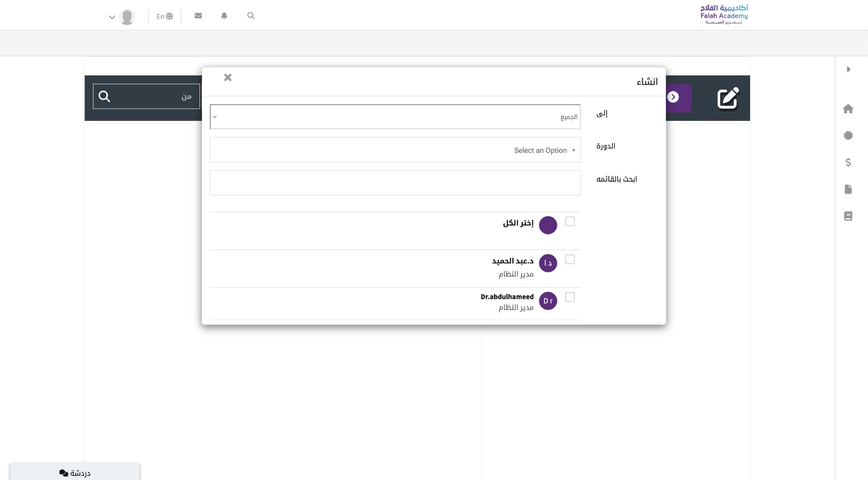Check the إختر الكل select-all checkbox

[570, 221]
